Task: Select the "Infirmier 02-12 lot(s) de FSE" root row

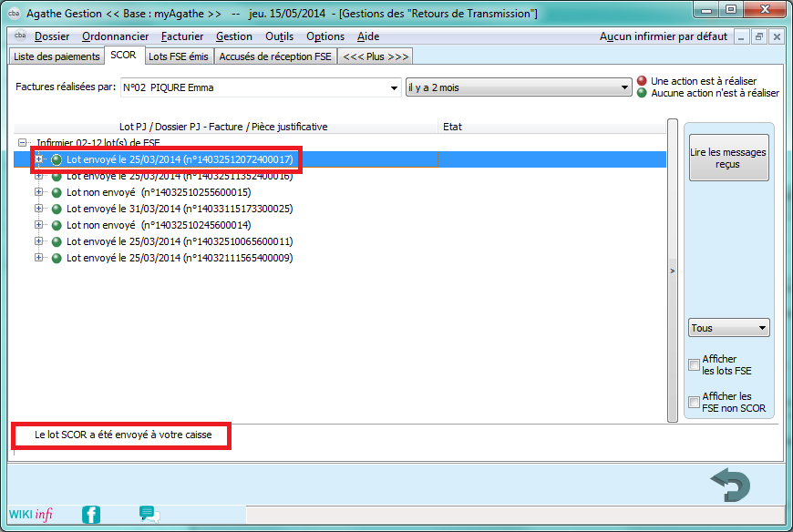Action: pos(98,143)
